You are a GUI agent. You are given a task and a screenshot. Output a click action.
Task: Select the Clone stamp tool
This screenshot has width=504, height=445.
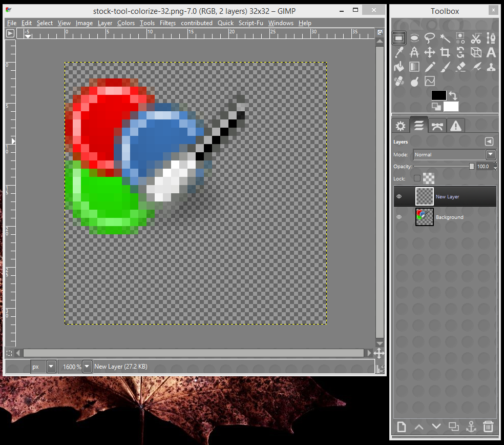pyautogui.click(x=491, y=67)
